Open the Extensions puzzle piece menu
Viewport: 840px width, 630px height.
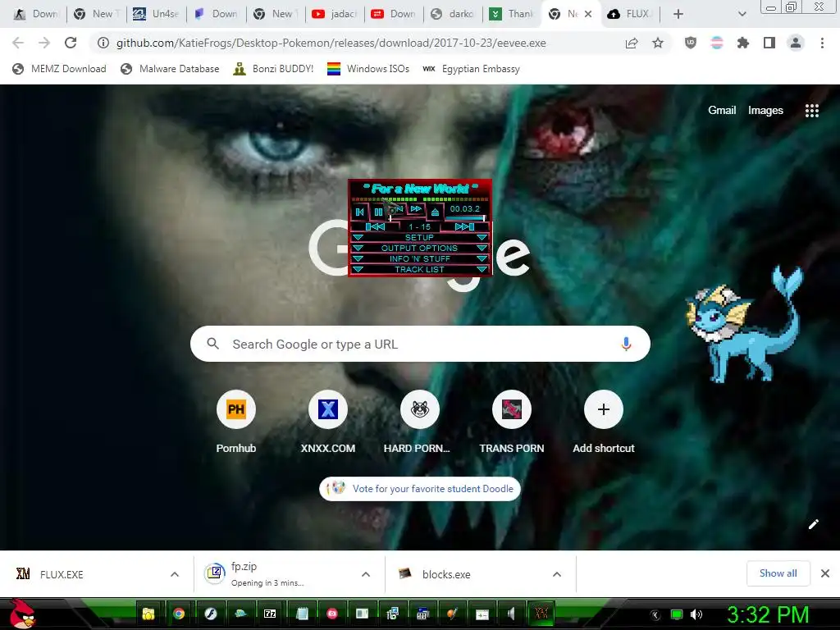pyautogui.click(x=743, y=43)
